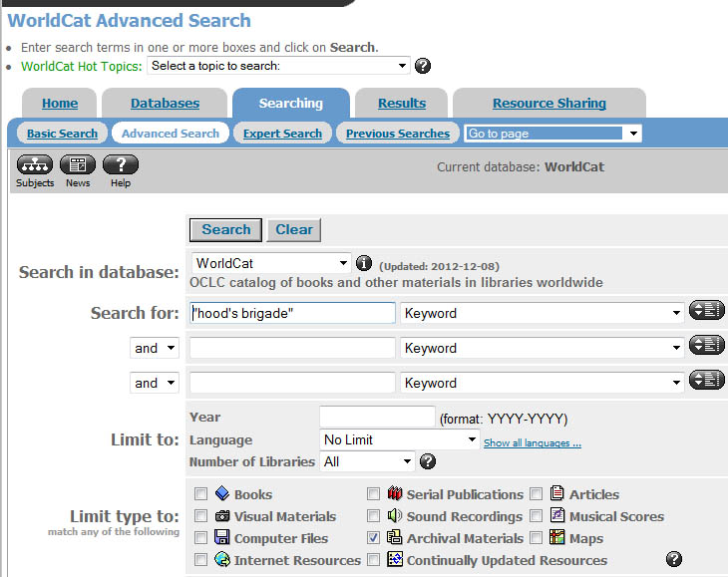The image size is (728, 577).
Task: Switch to the Databases tab
Action: (165, 103)
